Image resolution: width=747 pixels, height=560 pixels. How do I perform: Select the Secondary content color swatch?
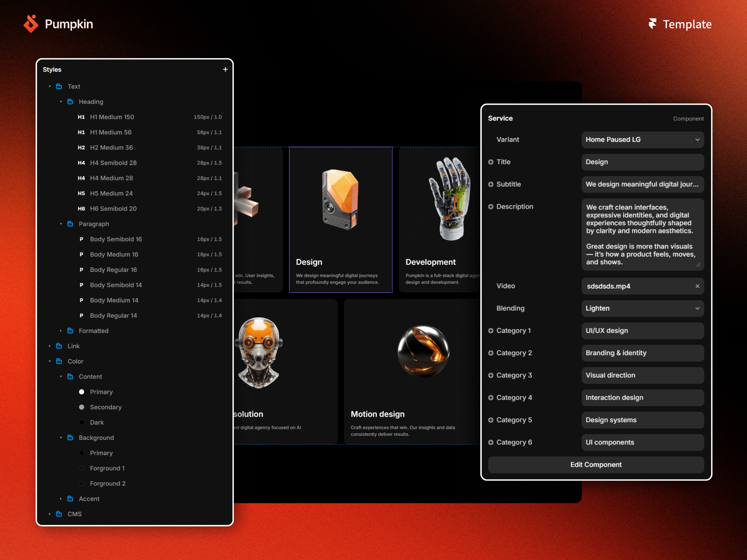[82, 407]
